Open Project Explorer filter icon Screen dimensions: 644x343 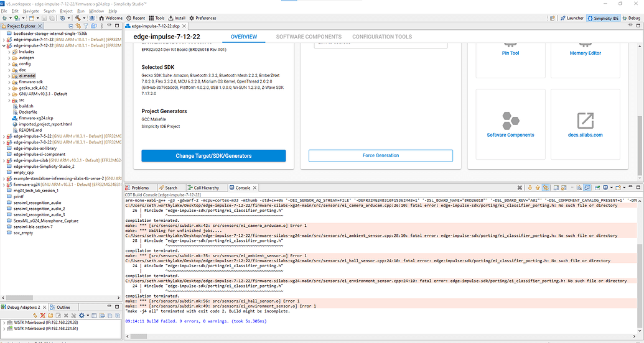pyautogui.click(x=86, y=26)
